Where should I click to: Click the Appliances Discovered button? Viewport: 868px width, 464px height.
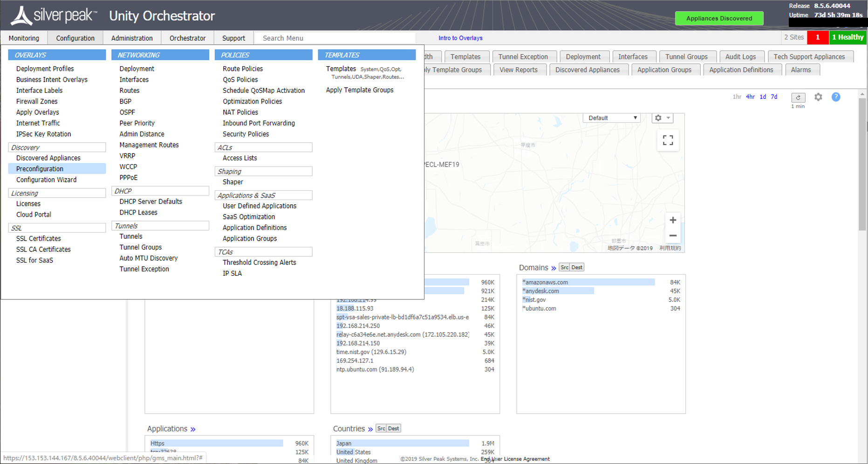pos(719,19)
